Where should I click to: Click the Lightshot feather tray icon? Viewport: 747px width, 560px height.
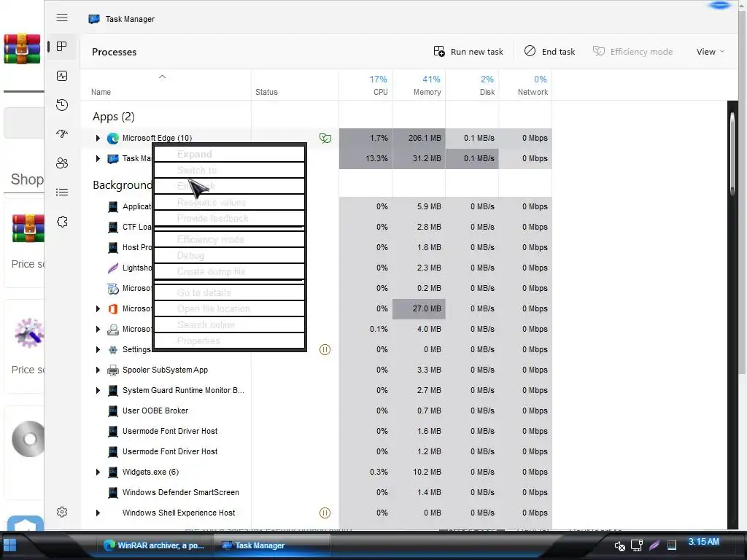(654, 545)
